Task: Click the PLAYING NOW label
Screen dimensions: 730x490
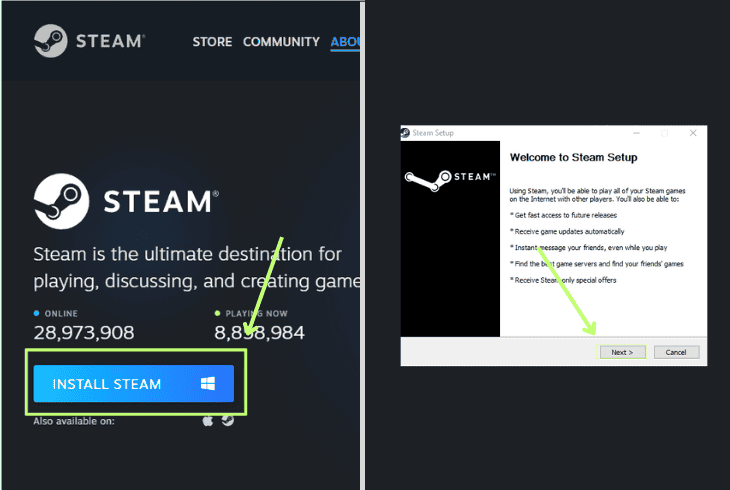Action: pos(257,313)
